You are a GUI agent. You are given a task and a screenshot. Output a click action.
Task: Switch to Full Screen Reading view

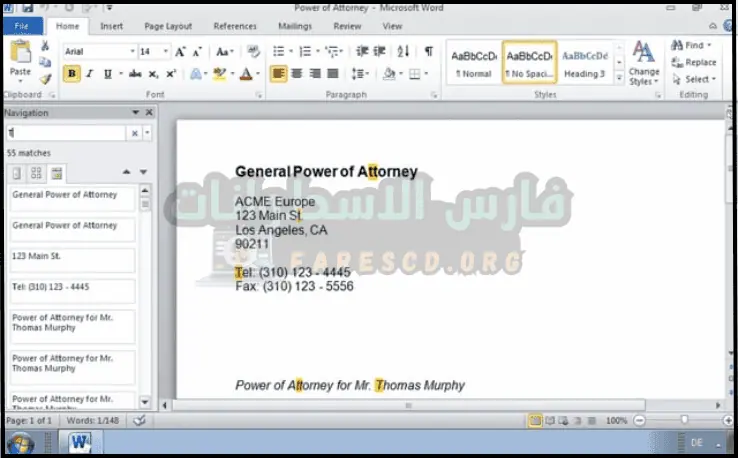pos(549,420)
